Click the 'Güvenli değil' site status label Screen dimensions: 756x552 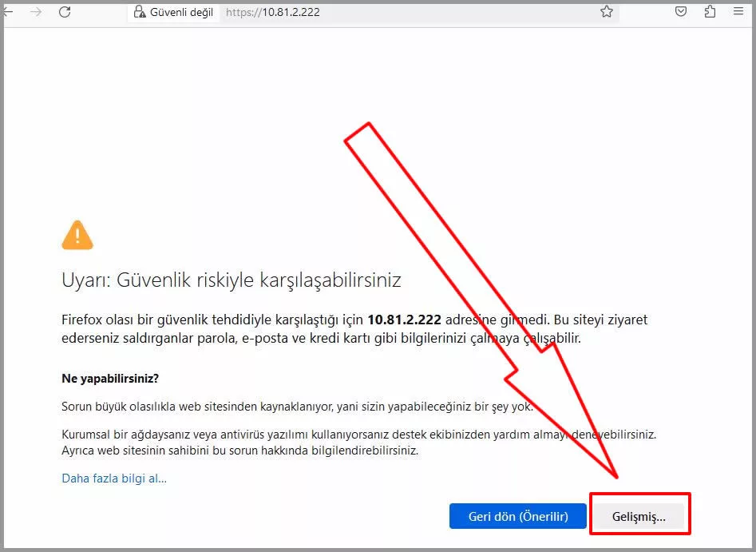pos(181,12)
